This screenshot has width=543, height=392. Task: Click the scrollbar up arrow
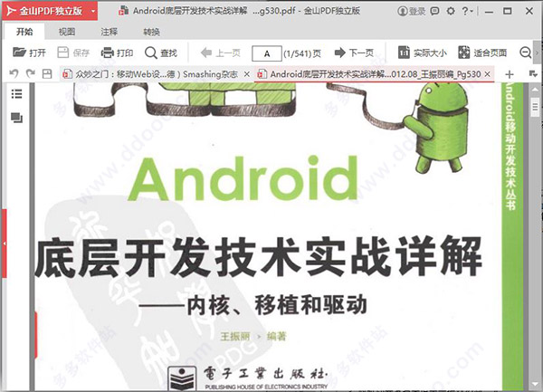coord(536,90)
